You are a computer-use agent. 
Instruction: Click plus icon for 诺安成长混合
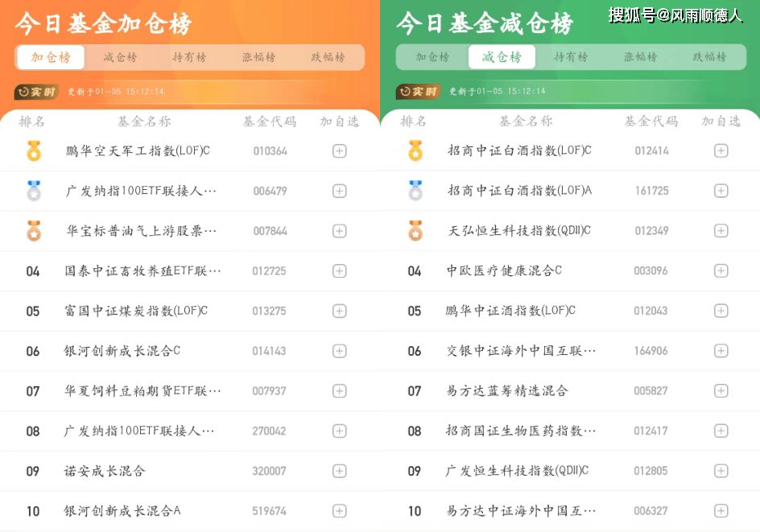coord(339,471)
